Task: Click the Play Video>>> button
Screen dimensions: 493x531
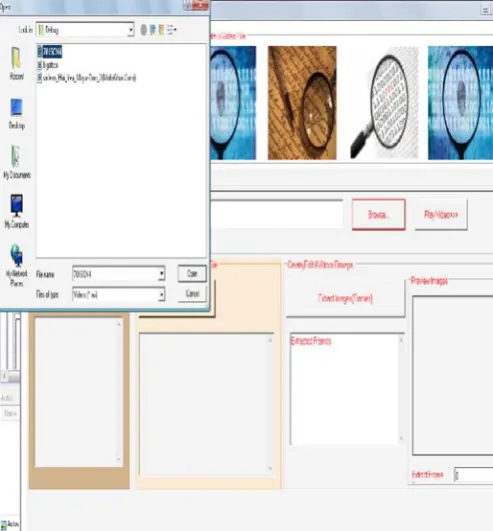Action: coord(441,214)
